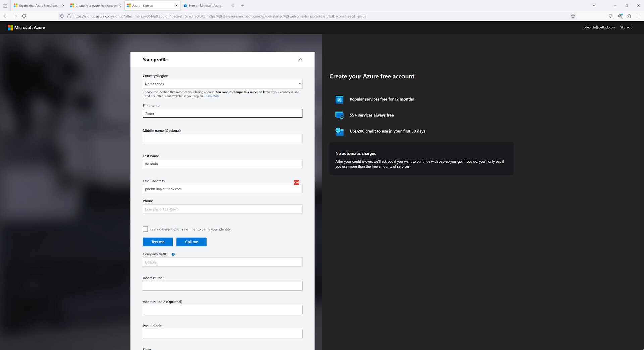Bookmark this page with the star icon
This screenshot has height=350, width=644.
[573, 16]
